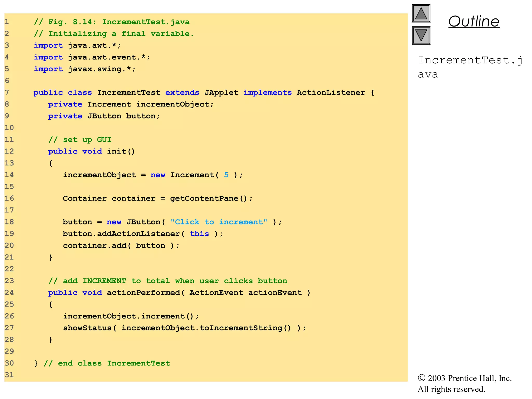Click the Outline heading link
Image resolution: width=532 pixels, height=399 pixels.
(474, 21)
